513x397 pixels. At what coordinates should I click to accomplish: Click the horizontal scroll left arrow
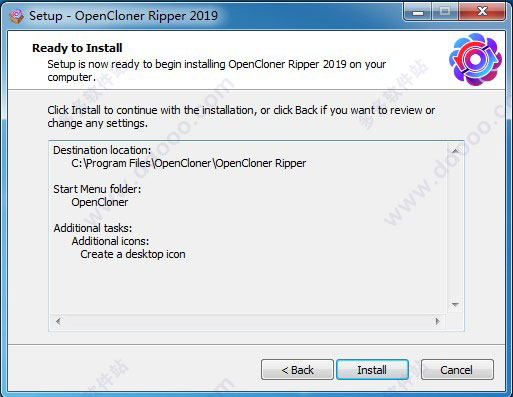[58, 321]
